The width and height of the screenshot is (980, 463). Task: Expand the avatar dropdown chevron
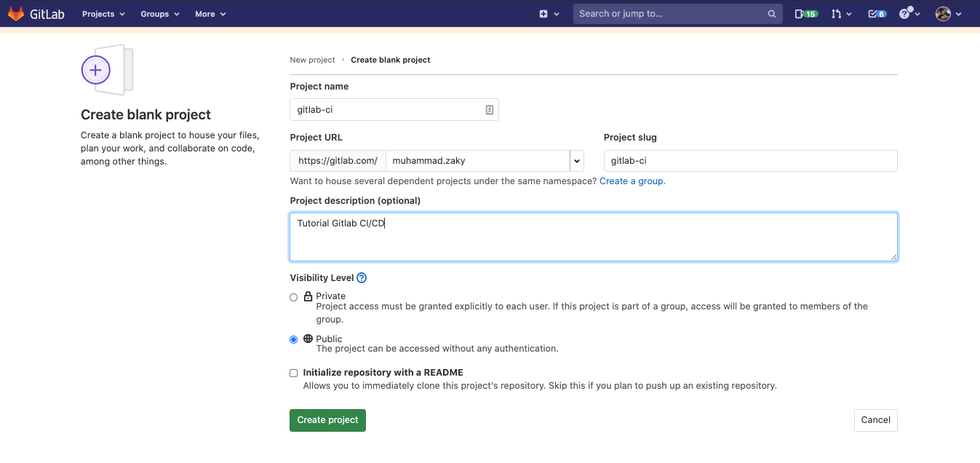click(958, 13)
